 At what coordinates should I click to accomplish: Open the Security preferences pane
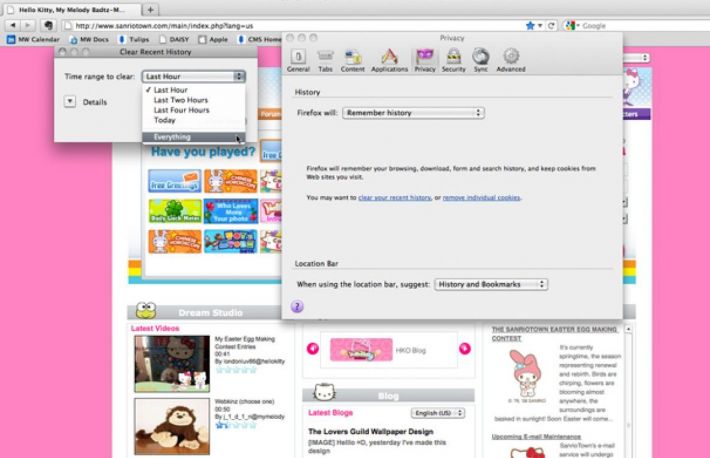(453, 60)
